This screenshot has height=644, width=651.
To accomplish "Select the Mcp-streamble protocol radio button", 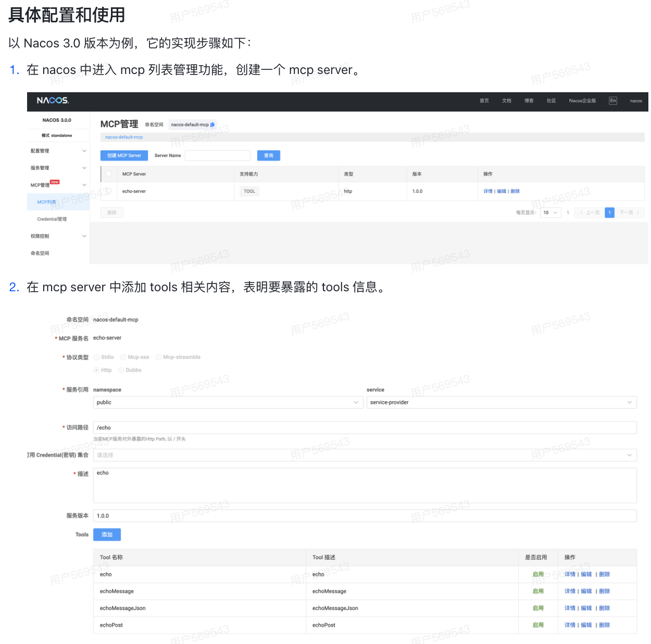I will (x=158, y=357).
